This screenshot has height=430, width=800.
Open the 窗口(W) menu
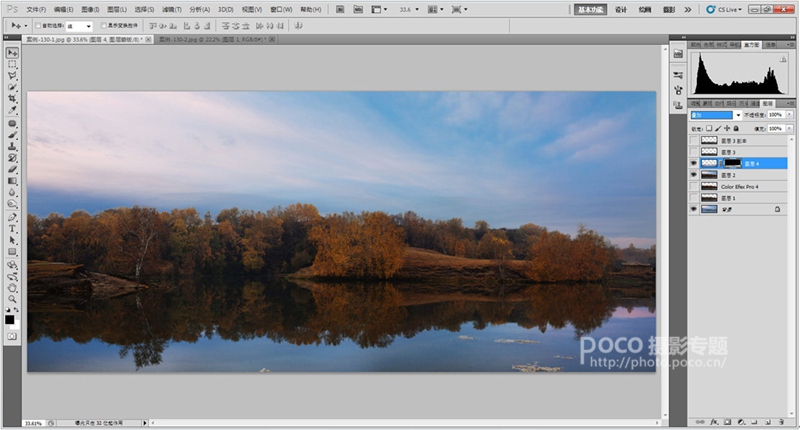click(x=281, y=9)
